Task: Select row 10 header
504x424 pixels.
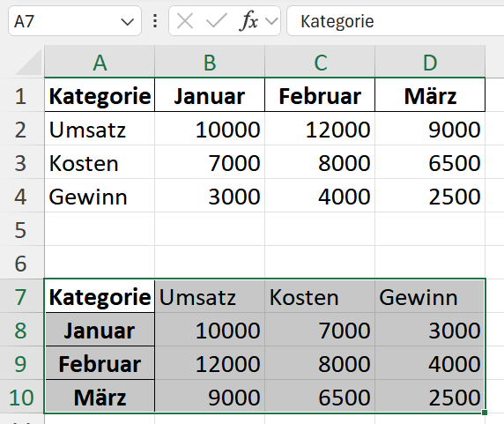Action: 21,398
